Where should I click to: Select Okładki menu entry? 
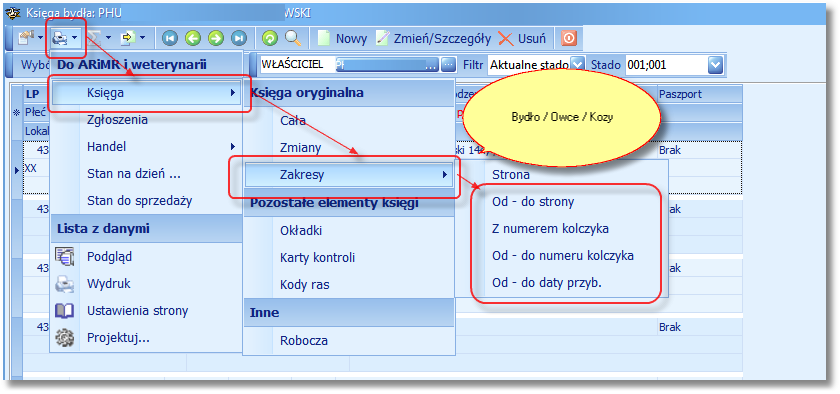click(349, 231)
